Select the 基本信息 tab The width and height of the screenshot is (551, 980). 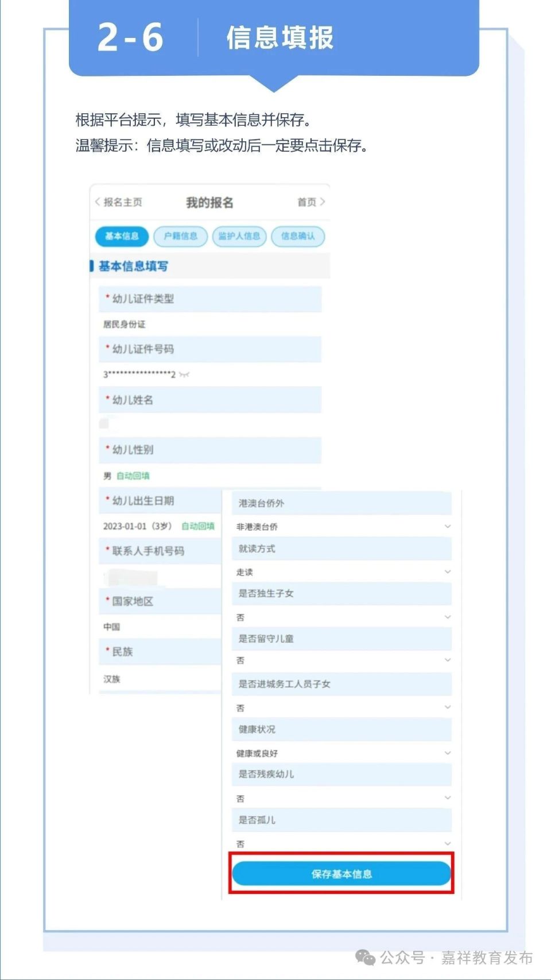[122, 236]
